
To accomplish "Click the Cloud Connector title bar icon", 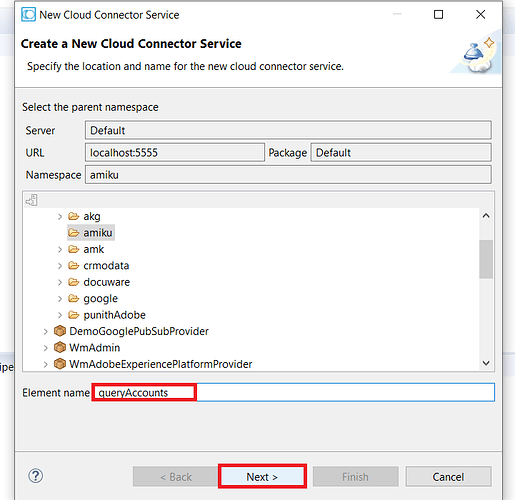I will 28,15.
